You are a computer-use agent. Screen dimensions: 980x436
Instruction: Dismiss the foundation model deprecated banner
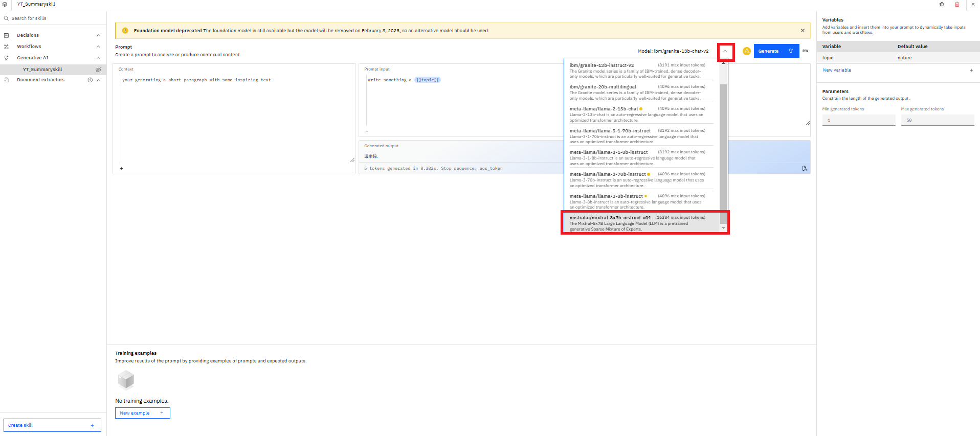tap(803, 31)
